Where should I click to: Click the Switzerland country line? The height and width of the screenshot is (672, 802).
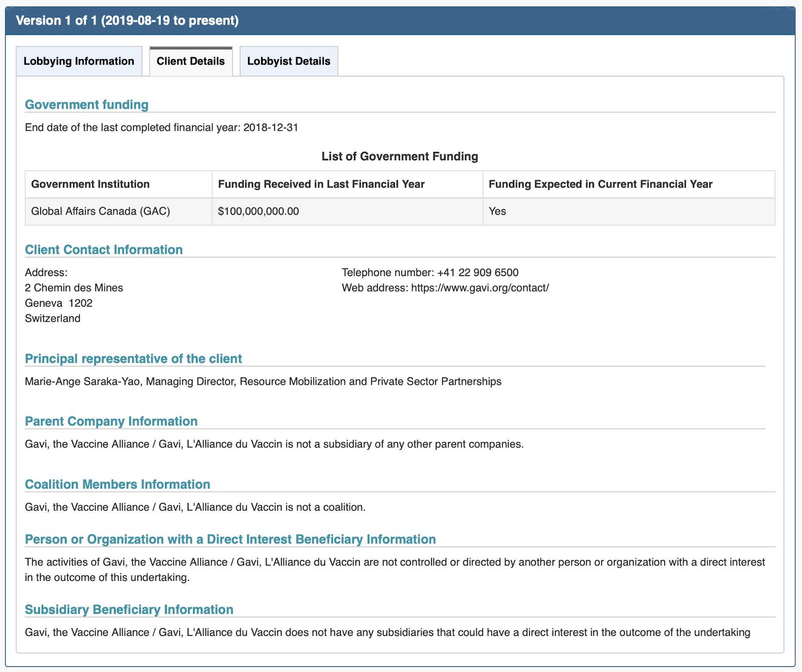[53, 318]
